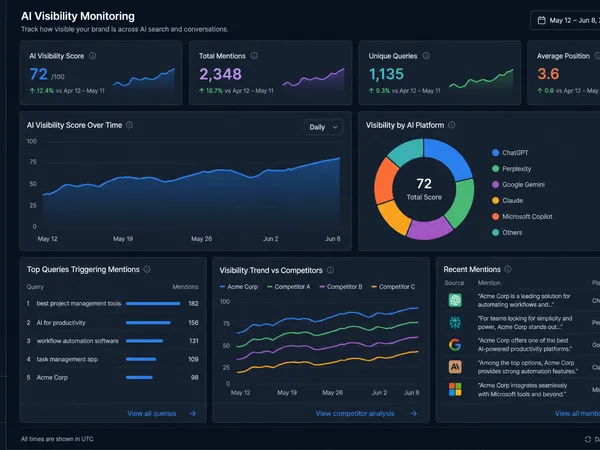Screen dimensions: 600x450
Task: Click arrow icon next to View competitor analysis
Action: pyautogui.click(x=414, y=414)
